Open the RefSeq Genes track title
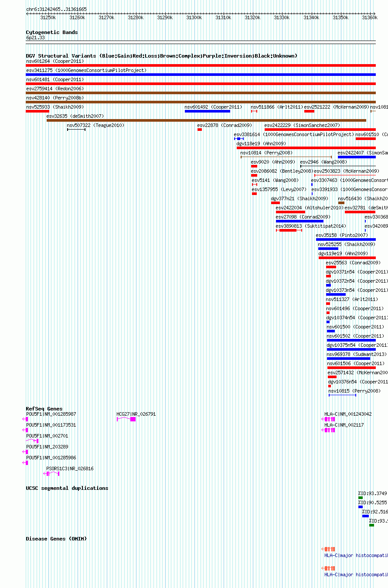 [x=44, y=409]
